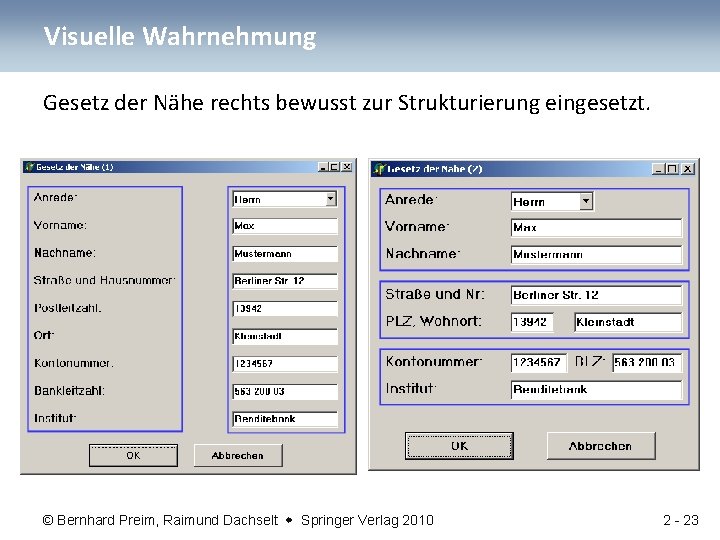Screen dimensions: 720x540
Task: Confirm with OK in the right dialog
Action: point(459,445)
